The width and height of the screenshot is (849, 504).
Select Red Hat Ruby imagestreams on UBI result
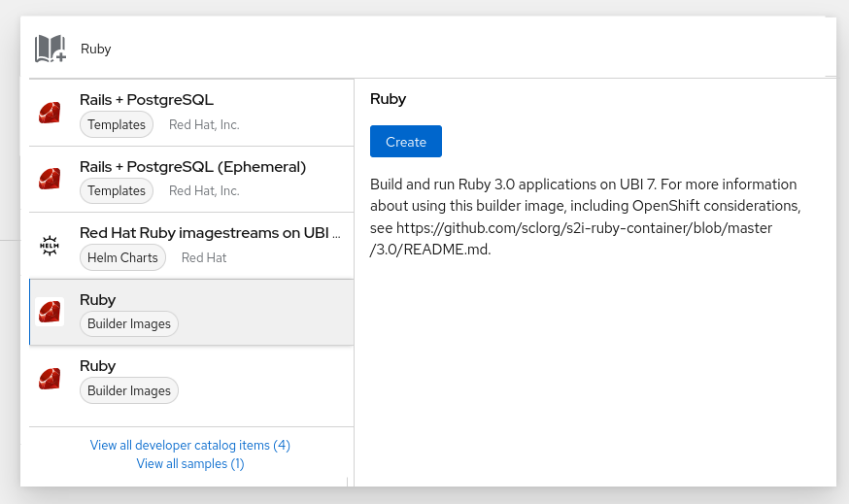[x=210, y=233]
